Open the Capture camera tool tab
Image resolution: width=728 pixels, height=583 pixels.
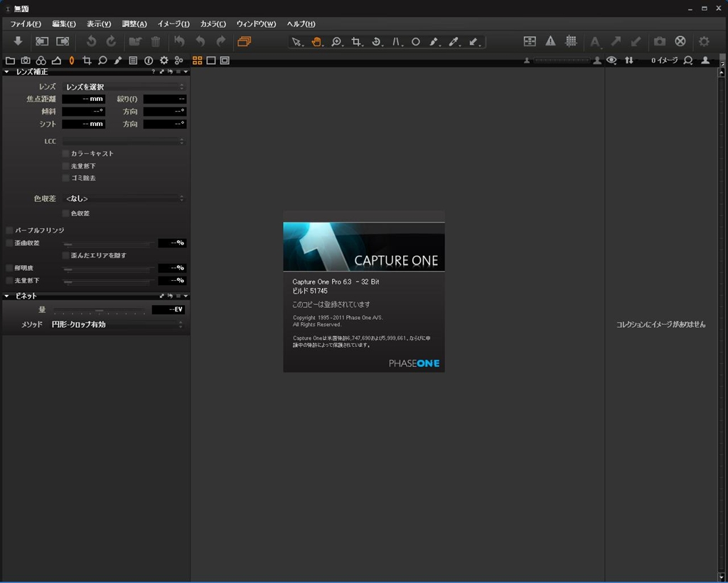26,60
